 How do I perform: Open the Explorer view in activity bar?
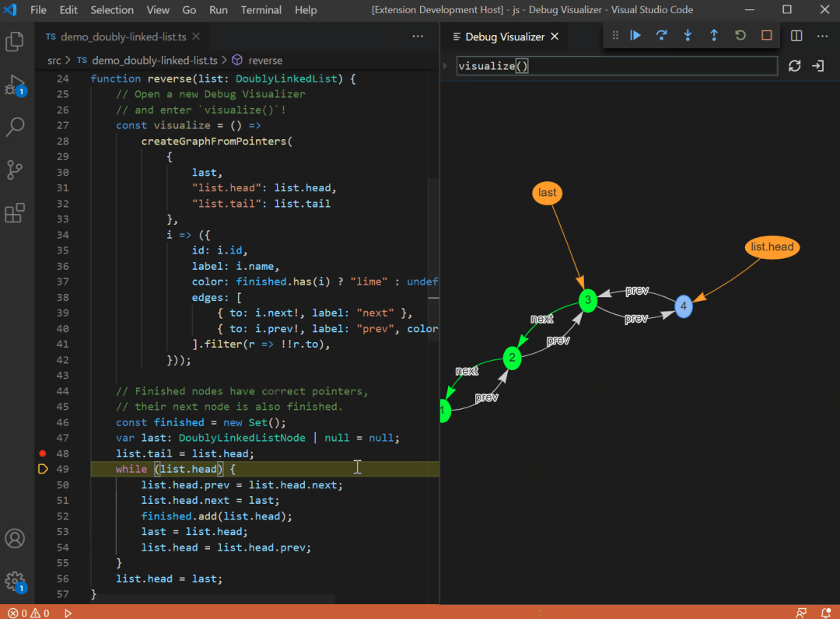click(x=15, y=41)
